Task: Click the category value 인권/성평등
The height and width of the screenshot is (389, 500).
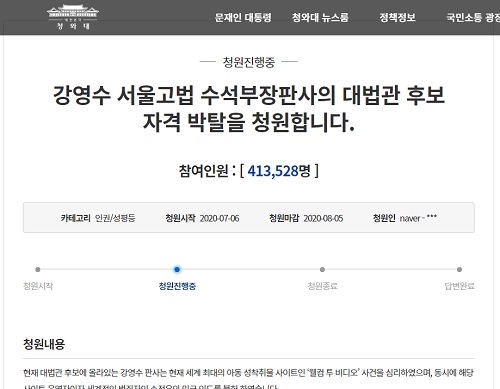Action: point(115,218)
